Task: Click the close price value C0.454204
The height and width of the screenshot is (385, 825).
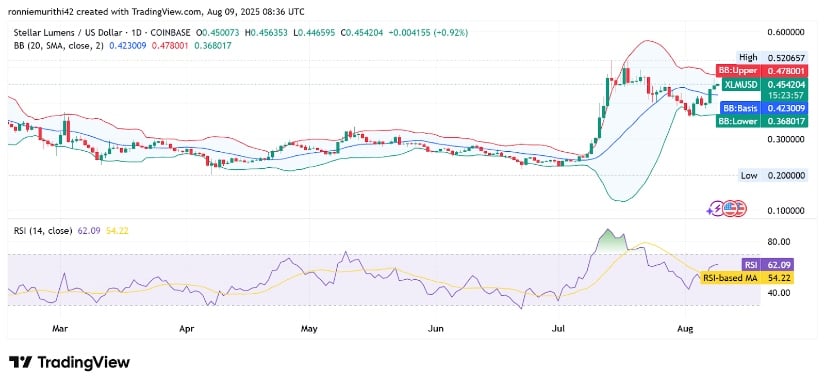Action: (363, 33)
